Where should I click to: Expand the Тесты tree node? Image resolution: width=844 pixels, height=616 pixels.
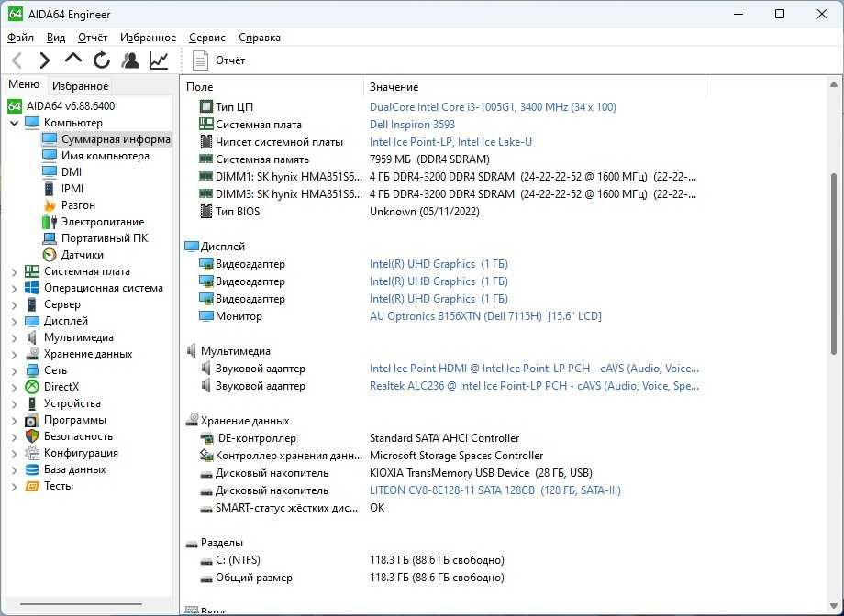[15, 487]
